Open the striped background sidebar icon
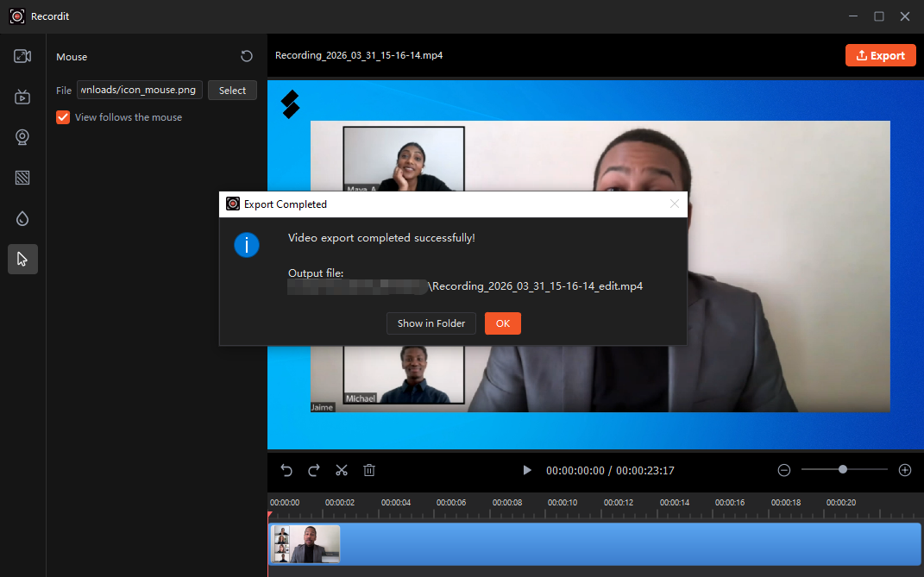Image resolution: width=924 pixels, height=577 pixels. tap(22, 178)
